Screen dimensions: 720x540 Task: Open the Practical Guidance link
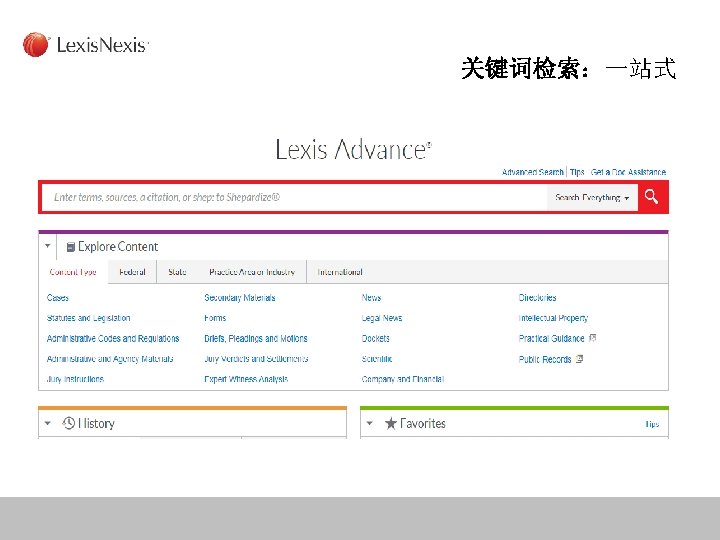[551, 338]
